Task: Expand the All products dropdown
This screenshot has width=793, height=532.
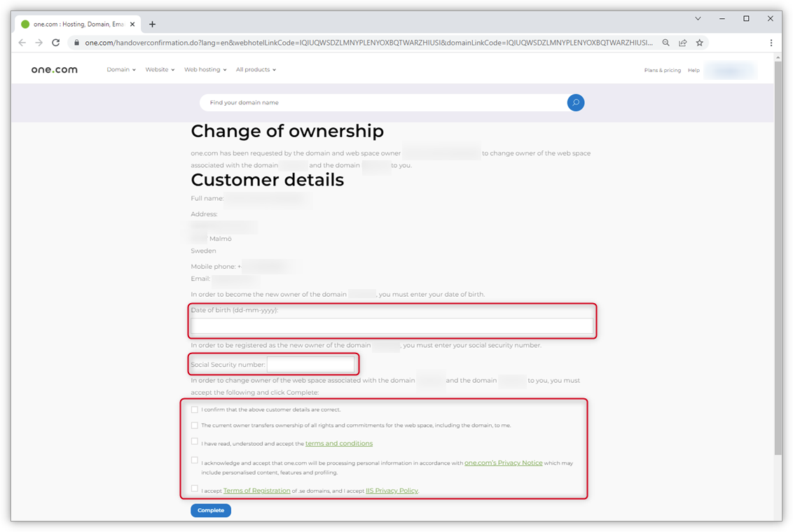Action: [255, 69]
